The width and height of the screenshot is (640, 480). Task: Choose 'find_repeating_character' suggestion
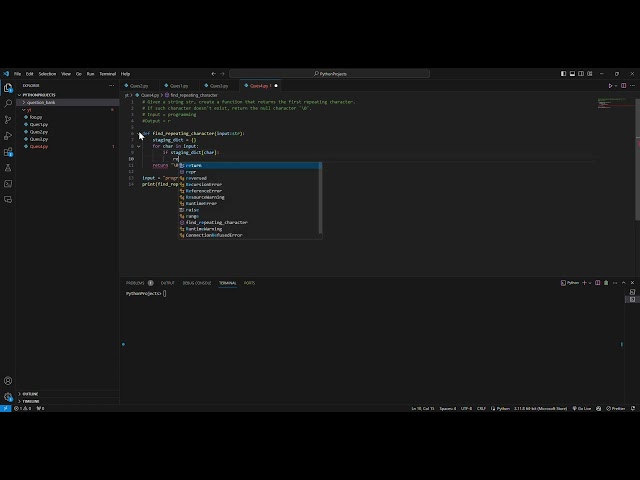pyautogui.click(x=250, y=222)
